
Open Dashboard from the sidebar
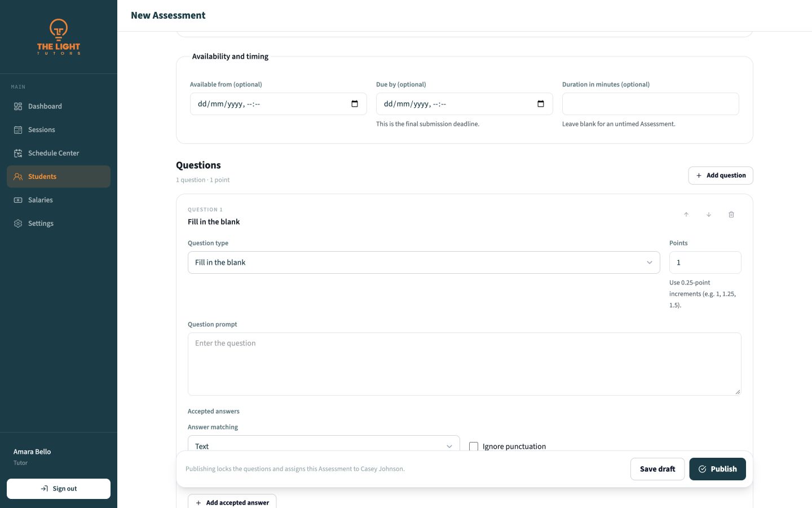[x=59, y=106]
